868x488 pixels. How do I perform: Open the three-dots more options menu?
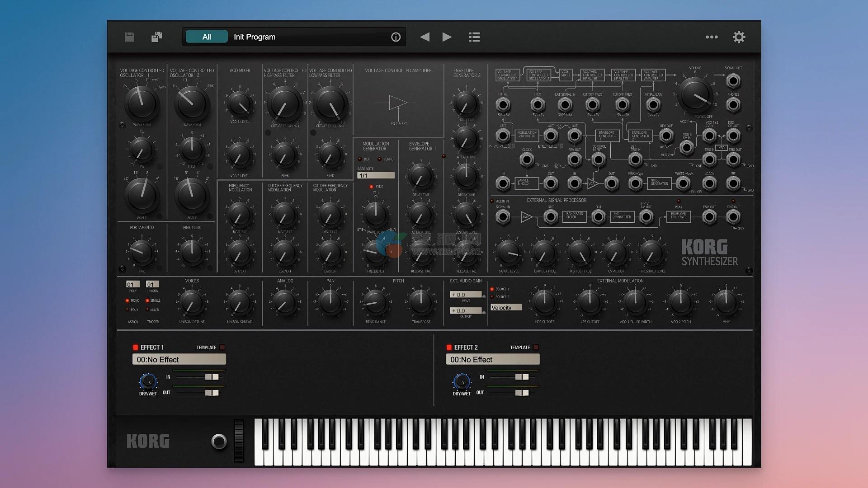[x=712, y=37]
